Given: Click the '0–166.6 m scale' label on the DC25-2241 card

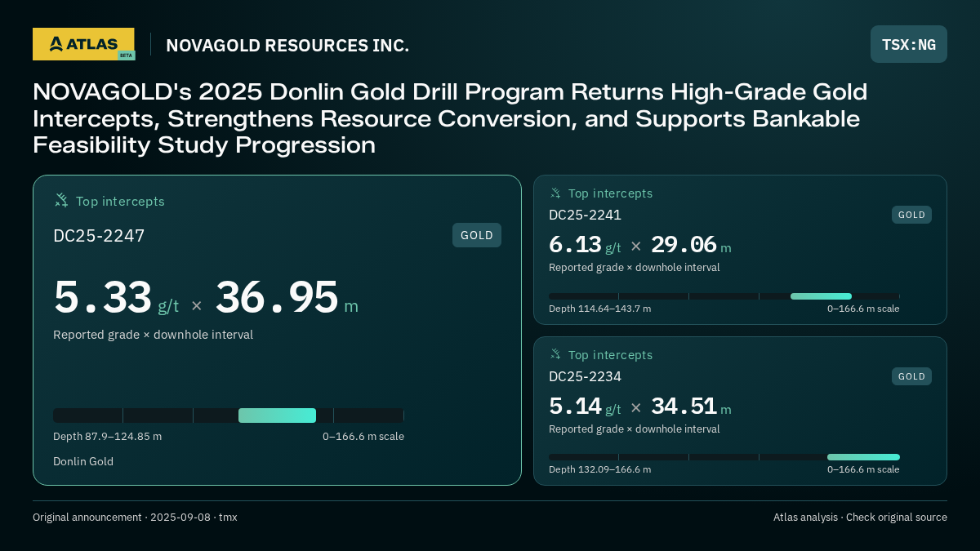Looking at the screenshot, I should click(863, 309).
